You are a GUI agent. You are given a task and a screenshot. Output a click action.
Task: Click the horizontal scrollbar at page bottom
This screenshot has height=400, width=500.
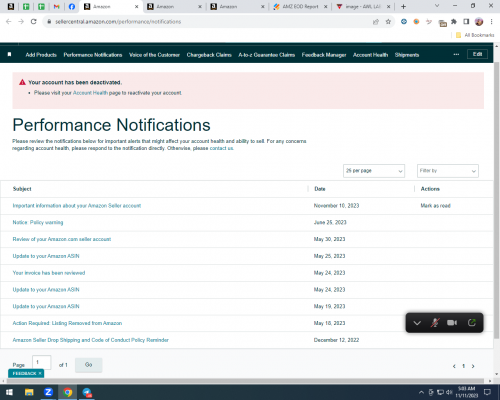245,381
